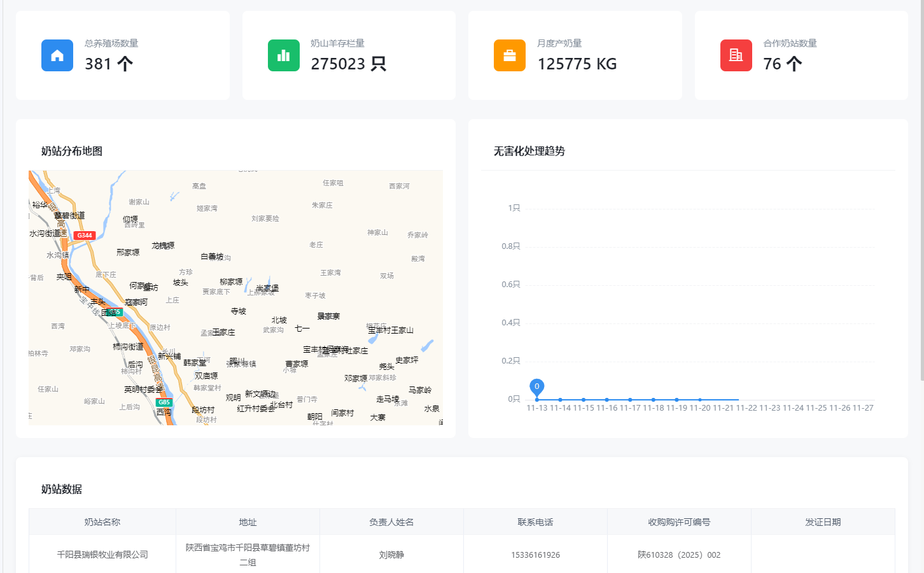Click the blue home icon for 总养殖场数量
This screenshot has height=573, width=924.
[x=57, y=55]
